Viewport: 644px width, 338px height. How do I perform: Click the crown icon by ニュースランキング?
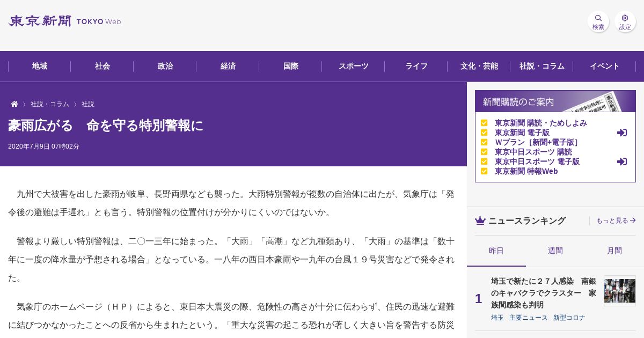(x=480, y=221)
